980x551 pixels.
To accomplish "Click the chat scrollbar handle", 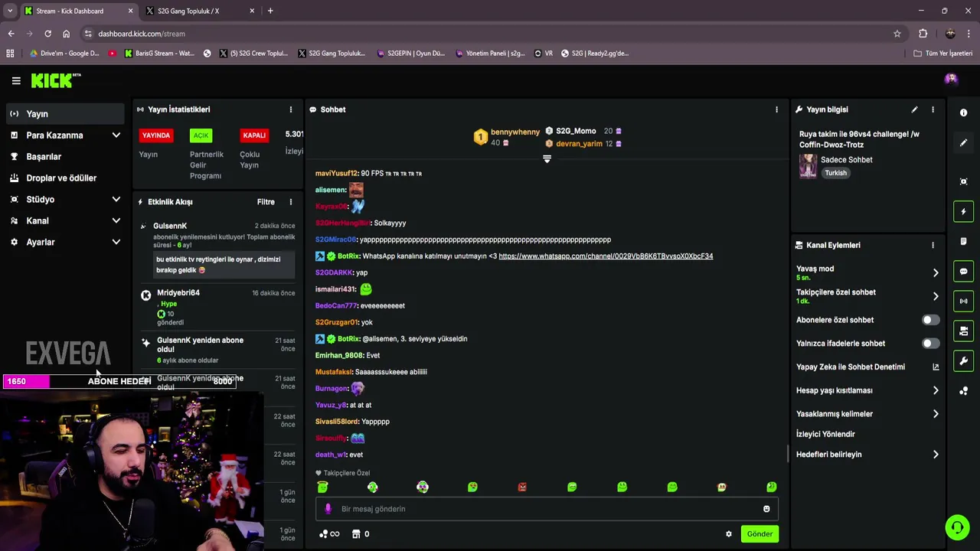I will click(x=787, y=454).
